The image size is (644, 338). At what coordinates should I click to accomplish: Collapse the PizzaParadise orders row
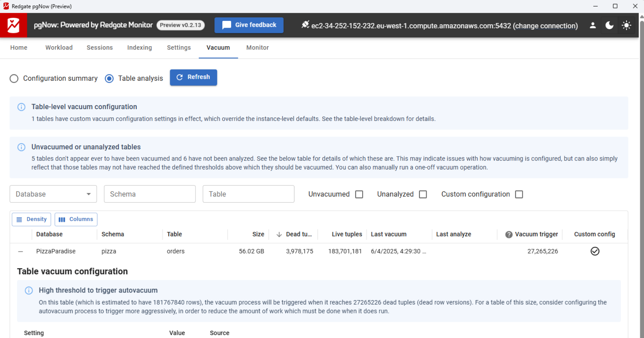20,252
